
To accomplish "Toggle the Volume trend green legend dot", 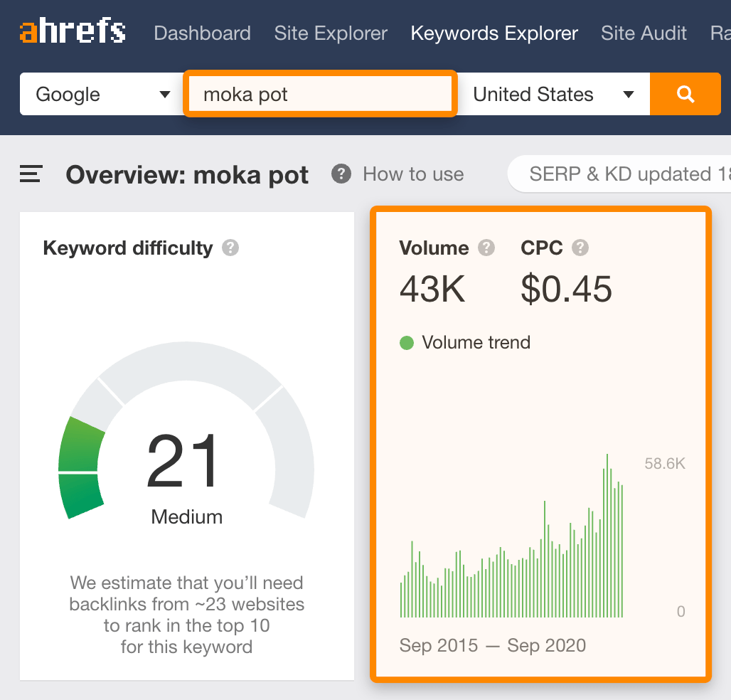I will pos(407,343).
